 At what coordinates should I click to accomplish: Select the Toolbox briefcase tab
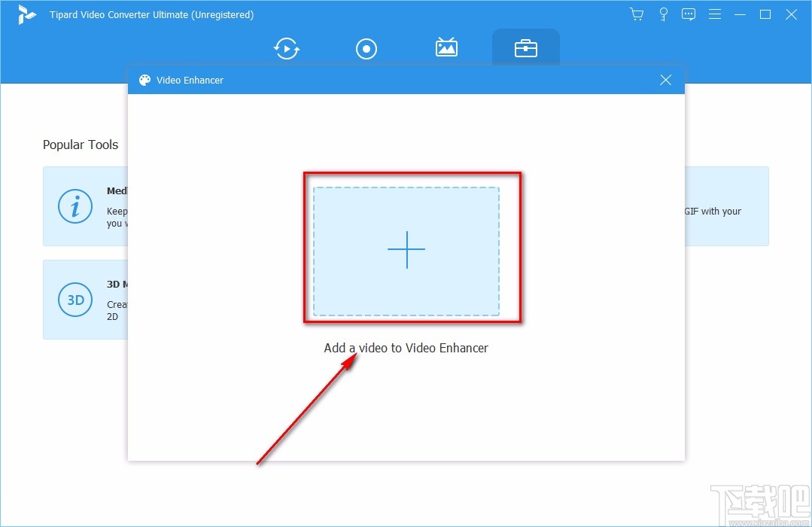pyautogui.click(x=525, y=49)
